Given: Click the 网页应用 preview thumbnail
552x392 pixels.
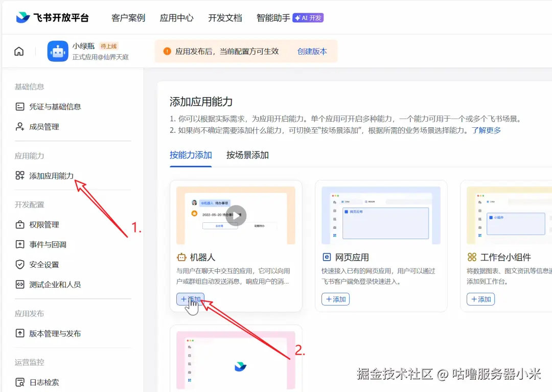Looking at the screenshot, I should tap(381, 215).
